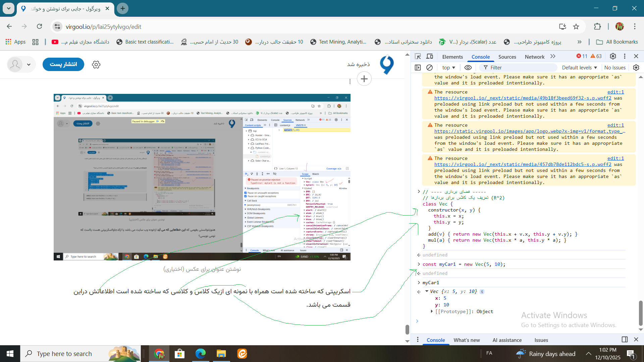Viewport: 644px width, 362px height.
Task: Open DevTools settings gear icon
Action: coord(613,56)
